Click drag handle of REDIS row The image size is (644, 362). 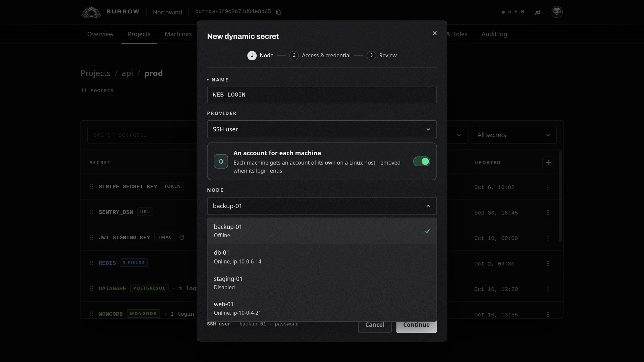pyautogui.click(x=92, y=263)
